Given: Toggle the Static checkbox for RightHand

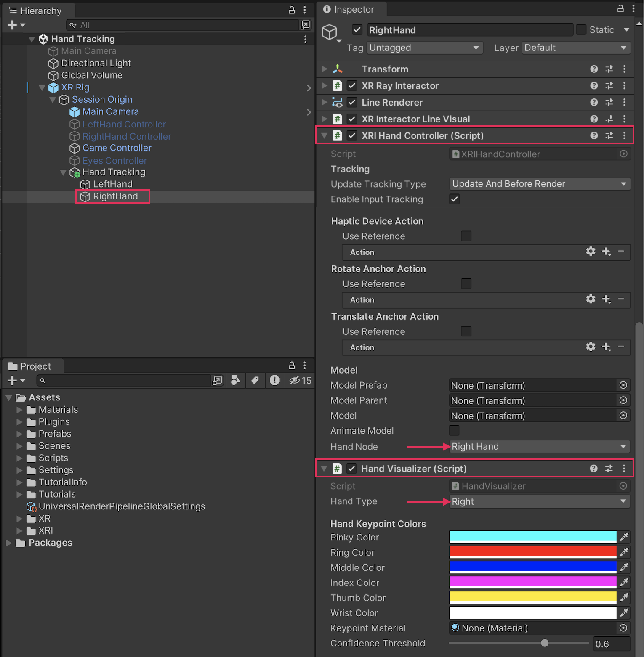Looking at the screenshot, I should (x=581, y=30).
